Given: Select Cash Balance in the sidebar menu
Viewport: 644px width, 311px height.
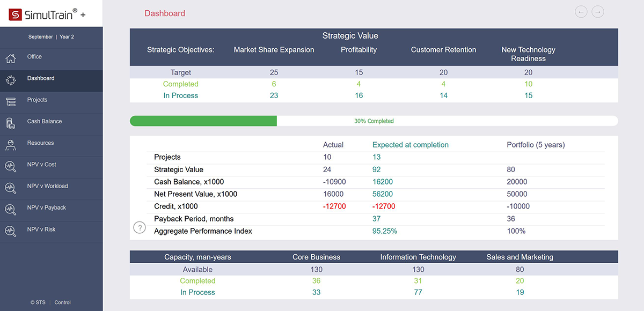Looking at the screenshot, I should [45, 121].
